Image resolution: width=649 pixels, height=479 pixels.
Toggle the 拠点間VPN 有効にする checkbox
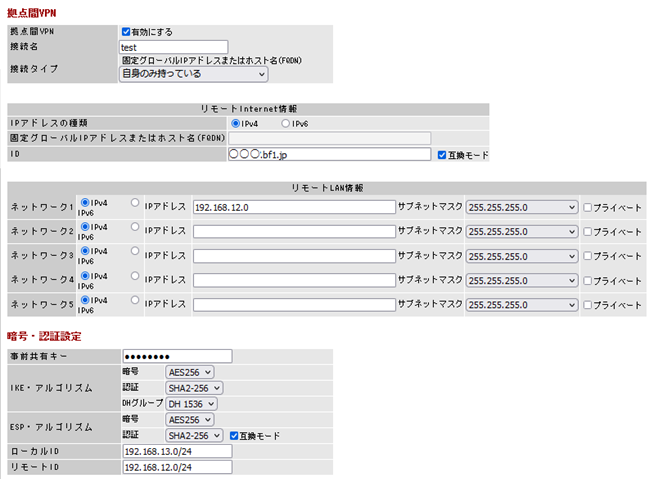tap(126, 32)
